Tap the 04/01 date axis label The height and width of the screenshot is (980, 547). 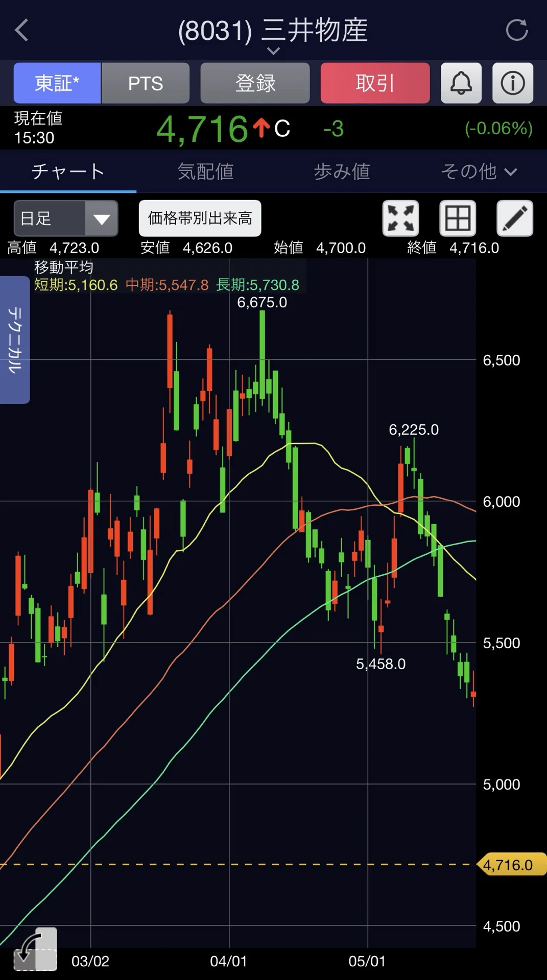point(228,961)
